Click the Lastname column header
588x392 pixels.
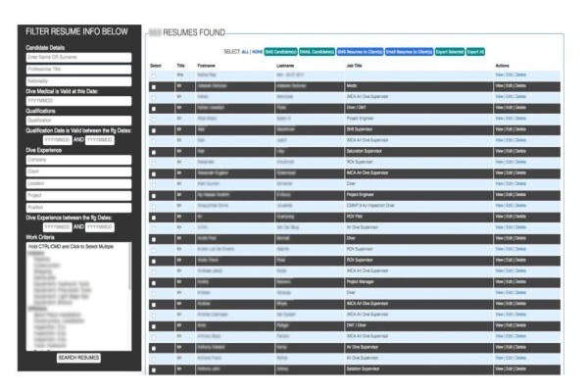pyautogui.click(x=285, y=66)
